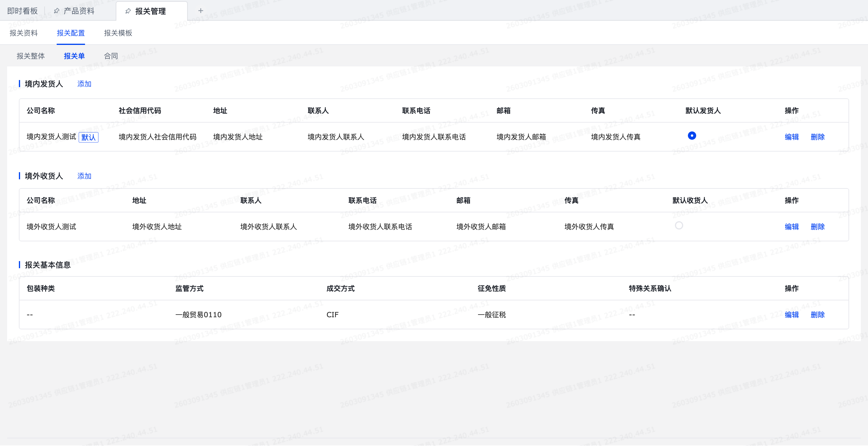The image size is (868, 446).
Task: Click pin icon on 报关管理 tab
Action: click(128, 11)
